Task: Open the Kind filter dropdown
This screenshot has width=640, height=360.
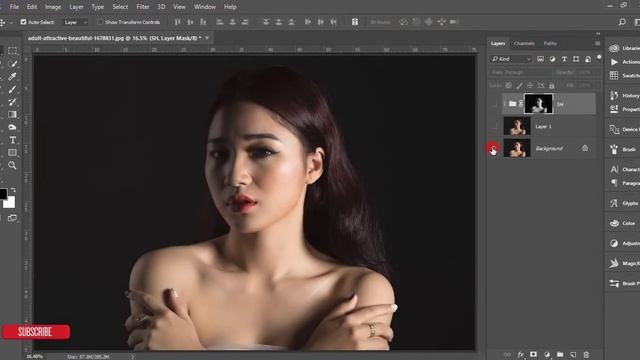Action: 511,59
